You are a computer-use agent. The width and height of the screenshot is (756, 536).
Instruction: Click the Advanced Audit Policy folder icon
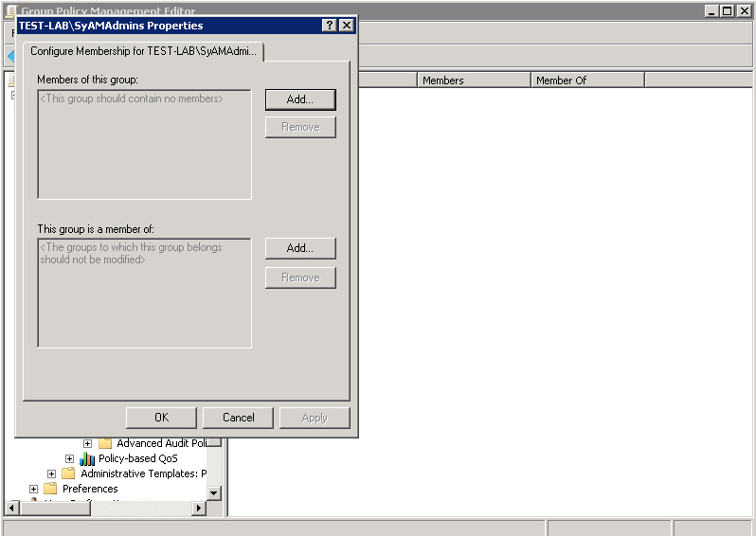(x=105, y=443)
